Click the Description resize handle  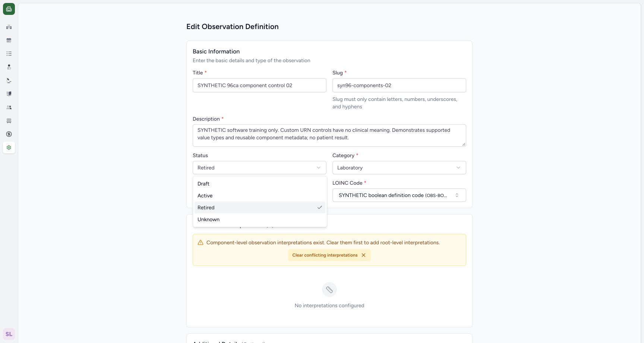(464, 144)
